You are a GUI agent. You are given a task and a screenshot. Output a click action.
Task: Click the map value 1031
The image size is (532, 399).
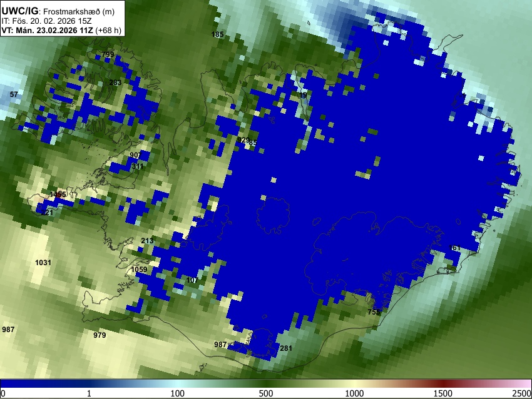(43, 263)
